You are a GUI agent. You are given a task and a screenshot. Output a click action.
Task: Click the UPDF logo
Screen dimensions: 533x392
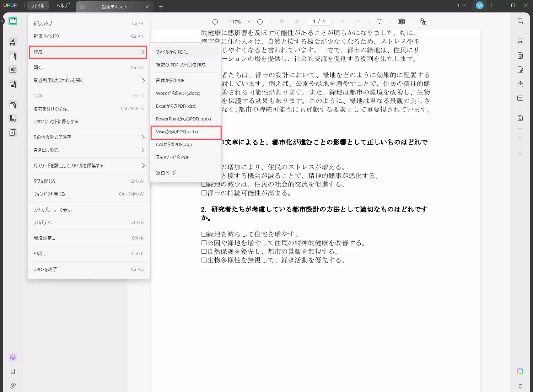(10, 5)
